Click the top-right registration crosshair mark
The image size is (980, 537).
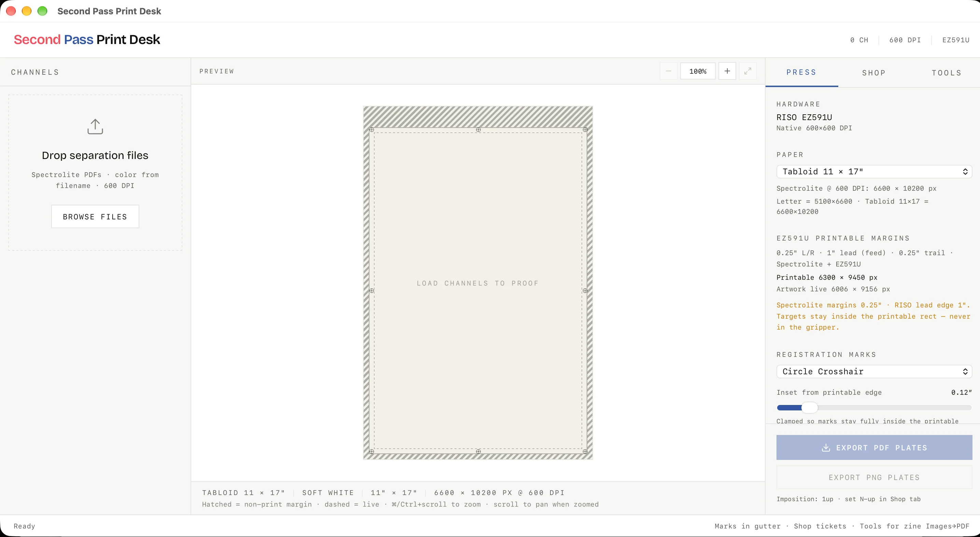(x=585, y=130)
